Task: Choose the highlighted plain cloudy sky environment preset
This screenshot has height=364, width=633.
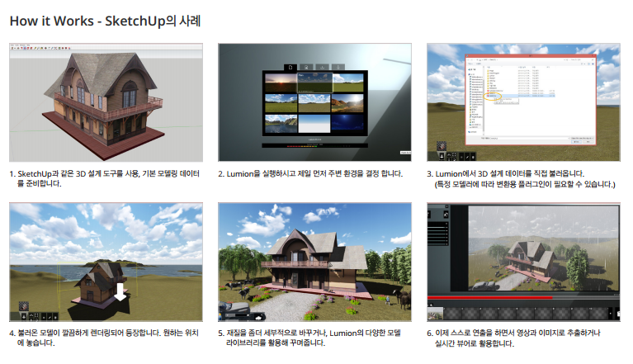Action: pyautogui.click(x=315, y=83)
